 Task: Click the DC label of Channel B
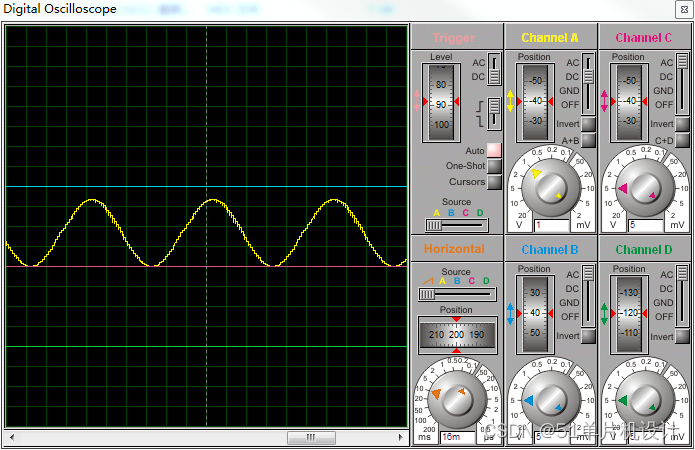point(572,289)
